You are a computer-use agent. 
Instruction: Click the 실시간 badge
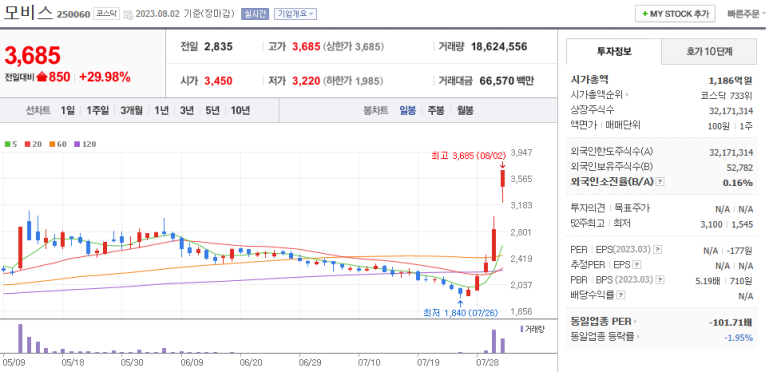coord(255,14)
